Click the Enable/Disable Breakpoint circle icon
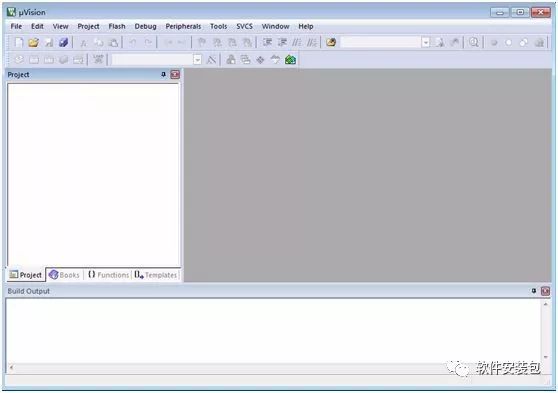The image size is (558, 393). (509, 43)
